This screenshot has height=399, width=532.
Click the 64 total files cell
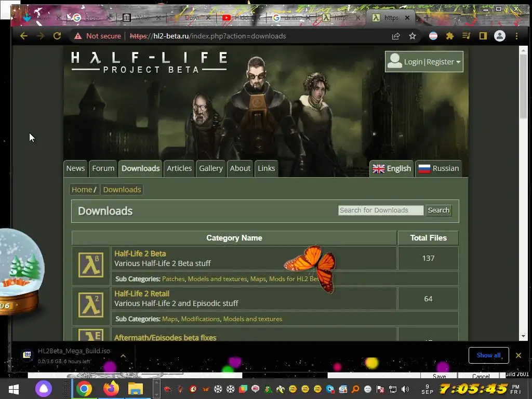tap(428, 299)
